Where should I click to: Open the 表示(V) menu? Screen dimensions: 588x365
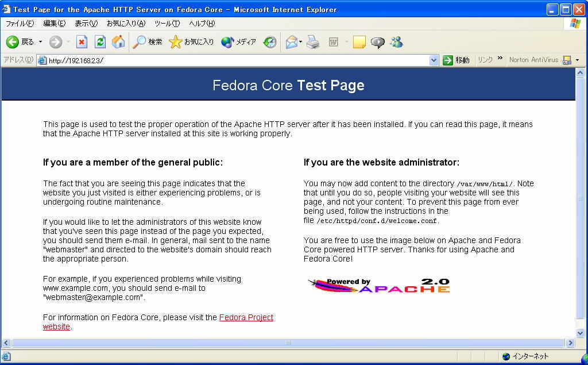click(86, 24)
